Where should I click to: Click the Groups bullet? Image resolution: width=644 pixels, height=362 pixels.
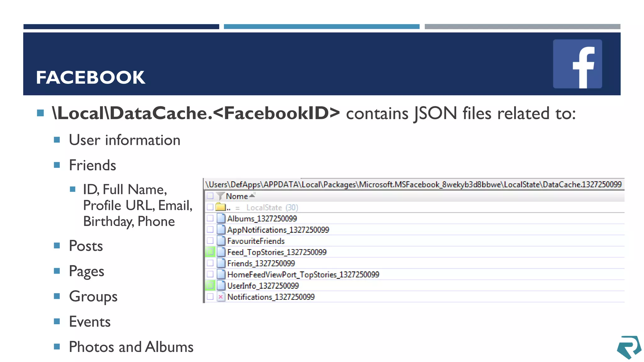click(93, 297)
